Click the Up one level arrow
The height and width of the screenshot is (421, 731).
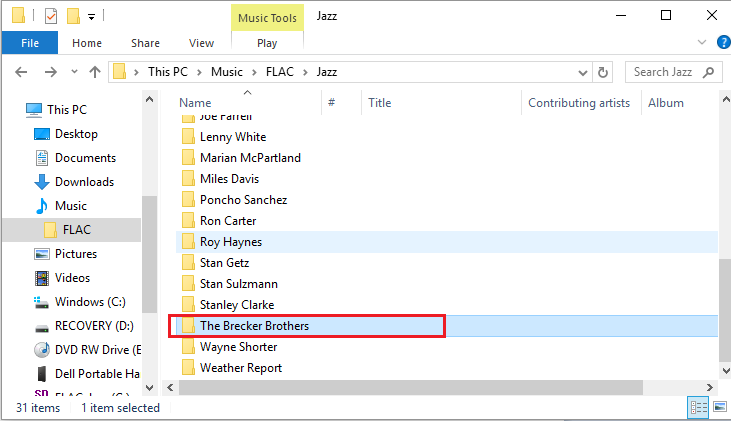95,72
